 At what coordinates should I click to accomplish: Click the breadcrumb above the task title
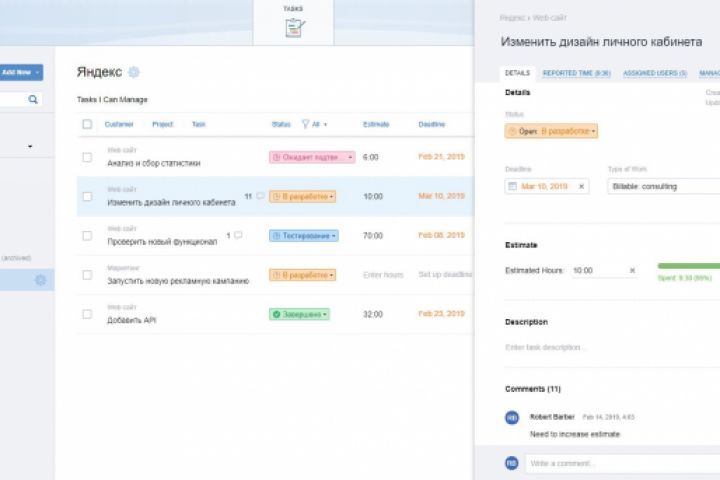(x=533, y=18)
